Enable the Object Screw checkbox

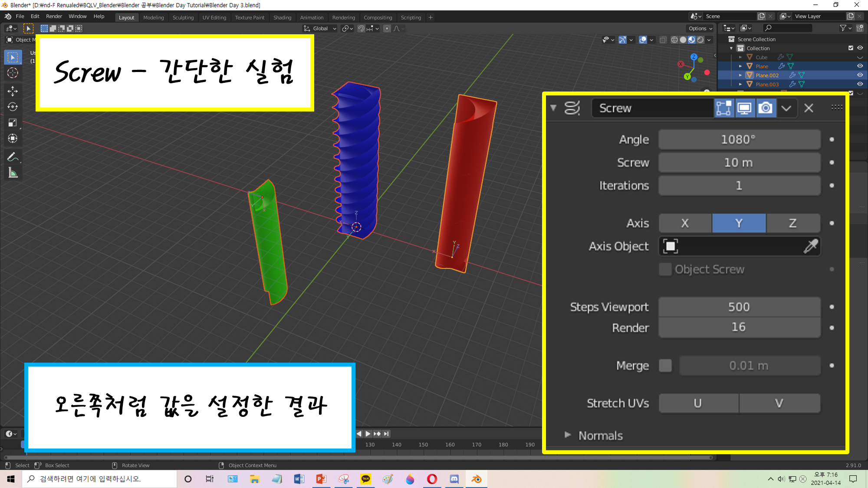(x=665, y=269)
